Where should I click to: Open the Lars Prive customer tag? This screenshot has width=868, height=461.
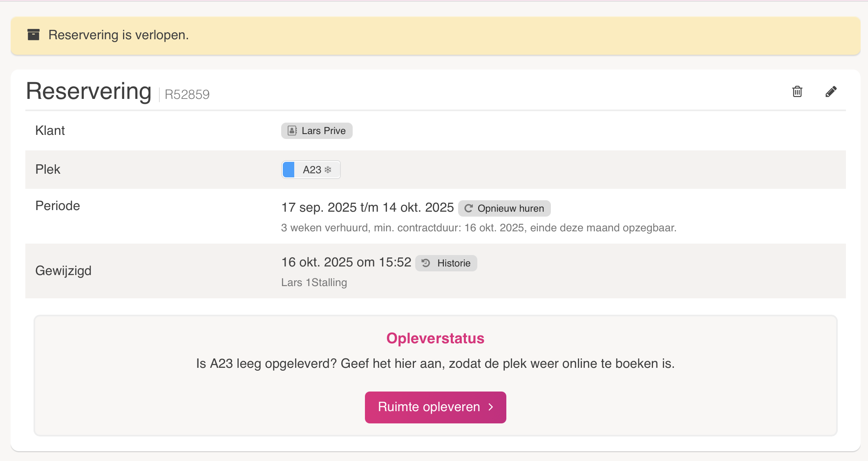click(323, 131)
